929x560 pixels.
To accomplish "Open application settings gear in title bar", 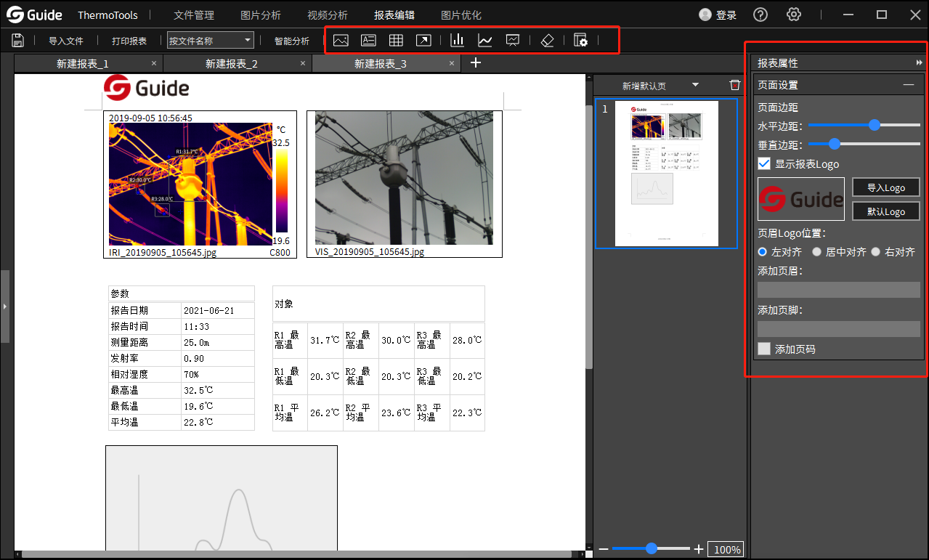I will [794, 15].
